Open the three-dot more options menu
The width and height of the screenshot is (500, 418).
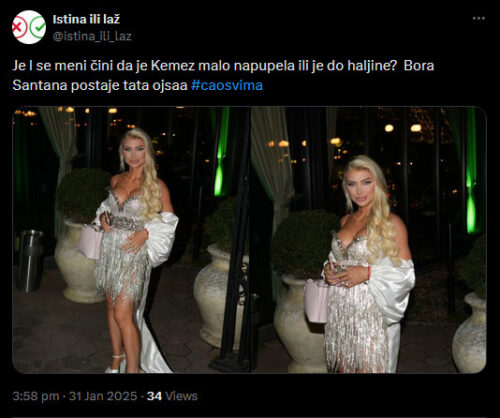point(479,19)
